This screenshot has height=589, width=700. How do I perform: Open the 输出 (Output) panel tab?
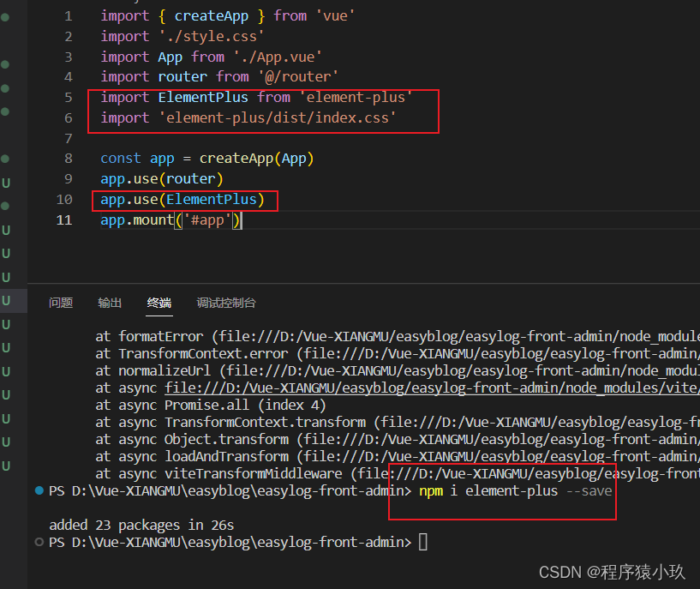click(x=110, y=302)
